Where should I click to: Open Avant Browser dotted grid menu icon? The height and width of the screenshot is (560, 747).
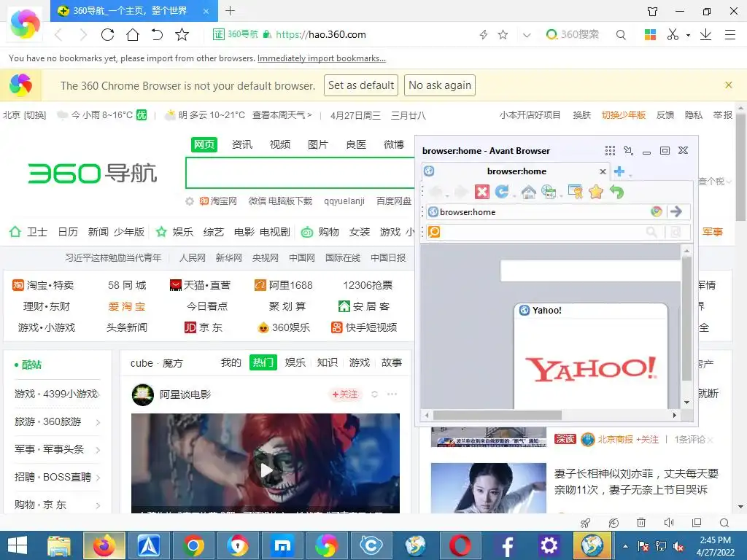point(610,150)
